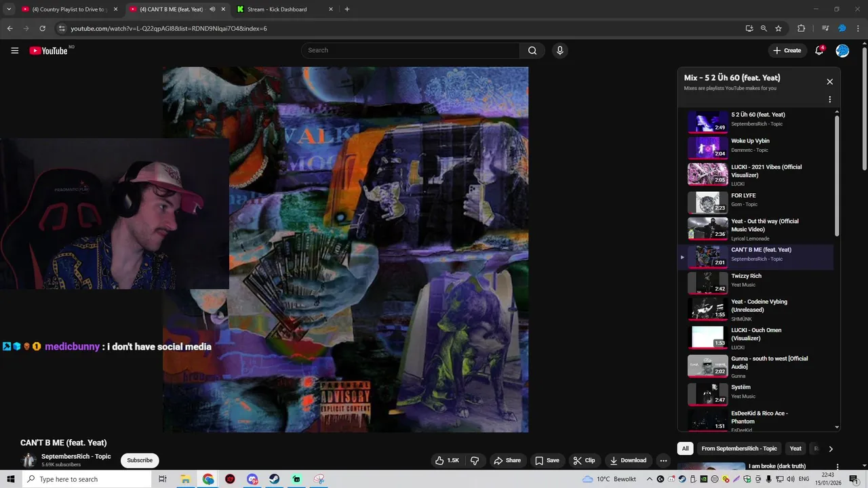This screenshot has width=868, height=488.
Task: Close the Country Playlist tab
Action: tap(115, 9)
